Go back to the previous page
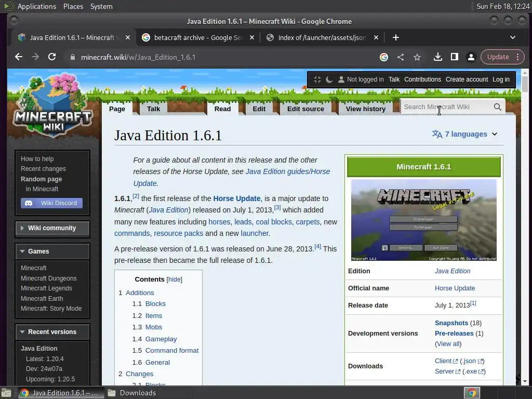 click(x=19, y=57)
